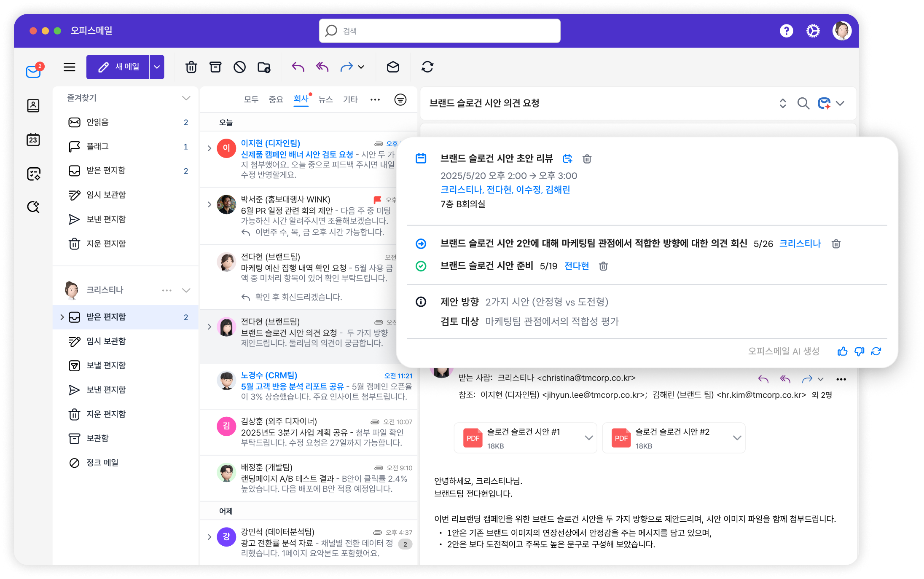The height and width of the screenshot is (579, 924).
Task: Open the 새 메일 dropdown arrow
Action: point(157,67)
